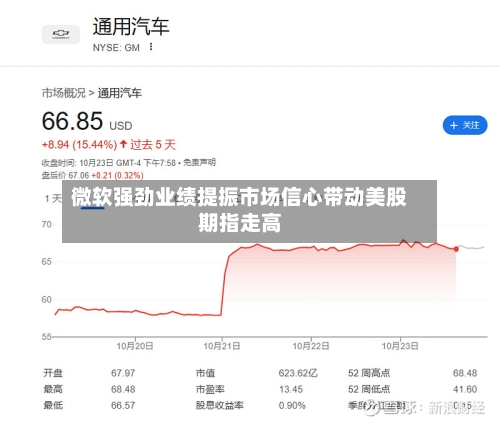This screenshot has width=500, height=423.
Task: Click the 60 y-axis label
Action: click(x=47, y=300)
